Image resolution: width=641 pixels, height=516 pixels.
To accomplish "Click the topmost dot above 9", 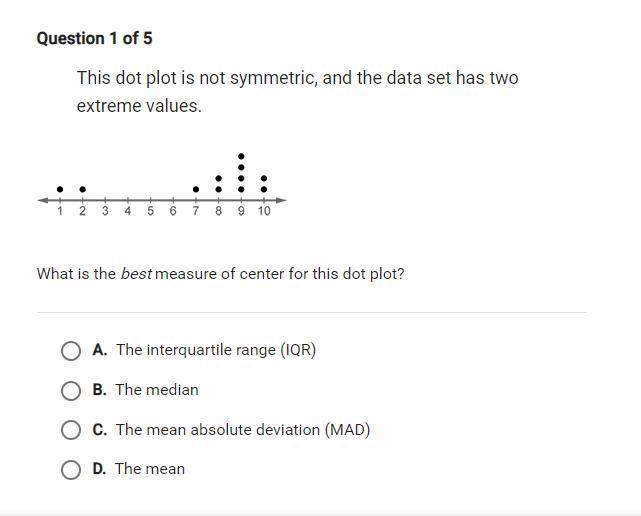I will [241, 156].
